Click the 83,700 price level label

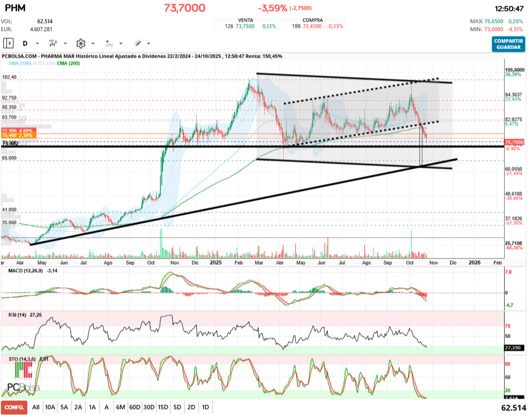tap(9, 117)
